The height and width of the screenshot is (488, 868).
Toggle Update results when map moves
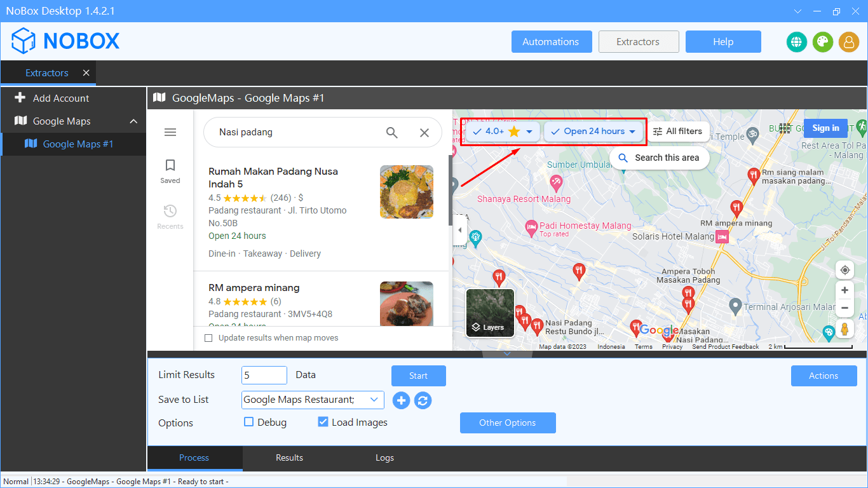pyautogui.click(x=208, y=338)
